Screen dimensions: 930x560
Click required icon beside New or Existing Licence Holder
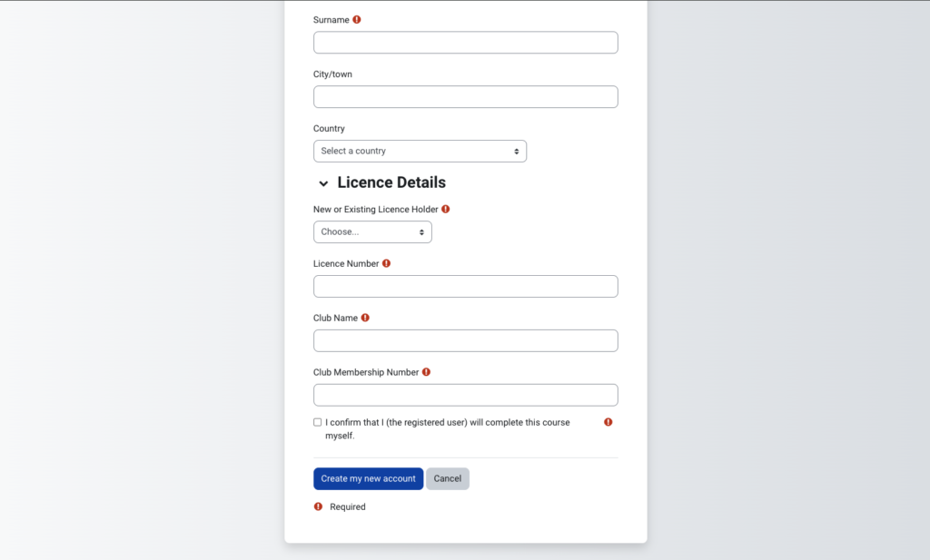click(x=446, y=209)
